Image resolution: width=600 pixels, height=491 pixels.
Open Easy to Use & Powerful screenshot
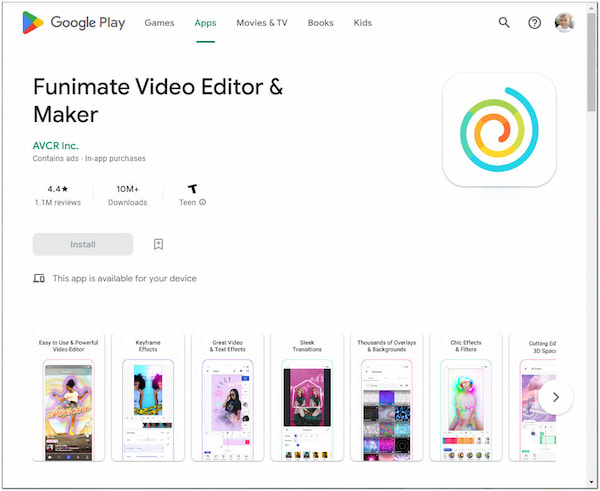(68, 397)
